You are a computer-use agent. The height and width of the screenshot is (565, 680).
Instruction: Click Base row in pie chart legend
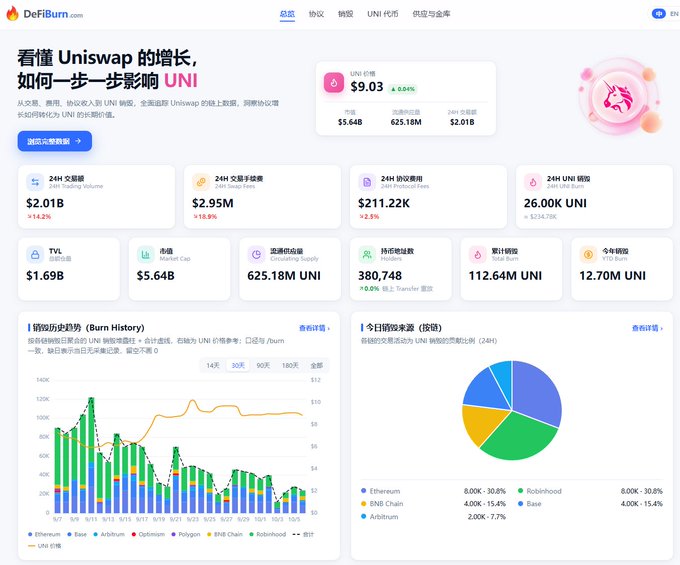tap(590, 504)
